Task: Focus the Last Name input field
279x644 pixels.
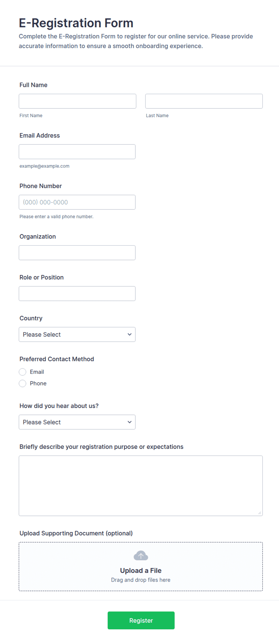Action: tap(204, 101)
